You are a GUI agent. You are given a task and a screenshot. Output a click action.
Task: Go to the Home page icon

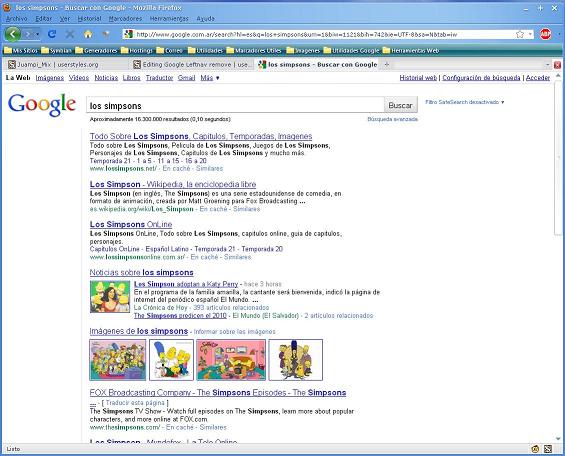pos(88,34)
